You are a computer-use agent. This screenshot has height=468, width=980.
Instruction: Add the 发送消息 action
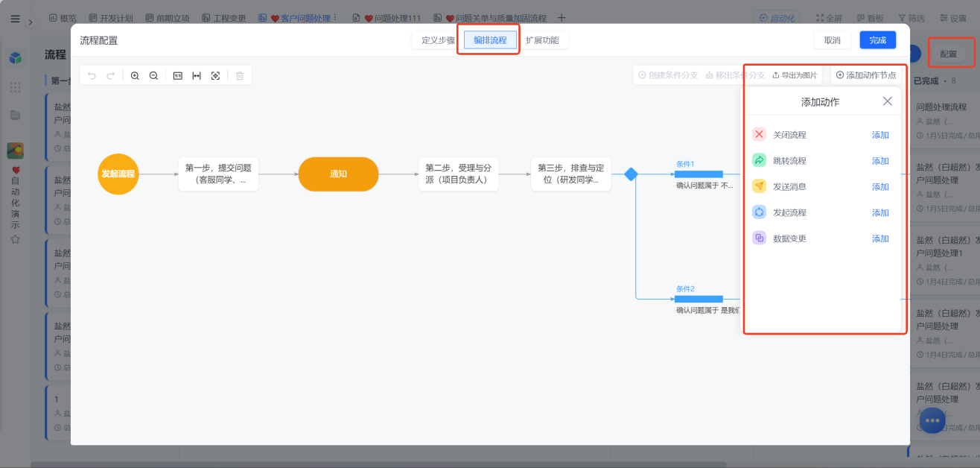click(x=880, y=187)
